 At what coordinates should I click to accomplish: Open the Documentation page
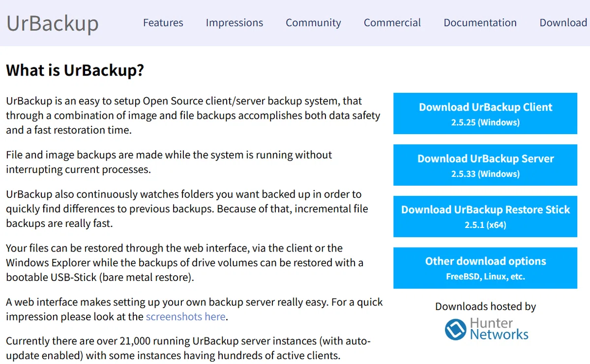(x=480, y=23)
